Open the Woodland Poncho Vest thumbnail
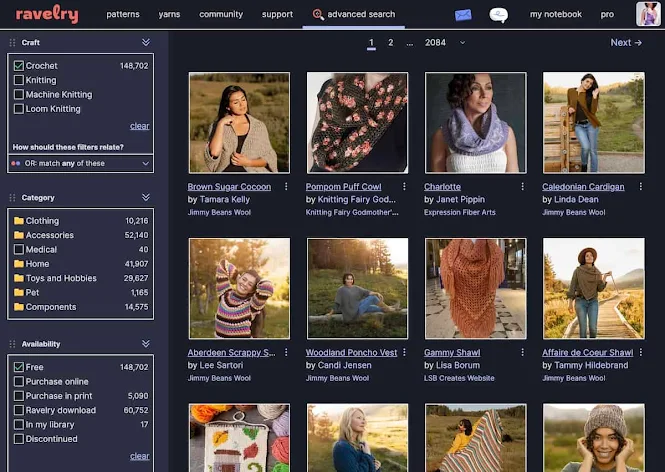Screen dimensions: 665x472 click(x=358, y=288)
